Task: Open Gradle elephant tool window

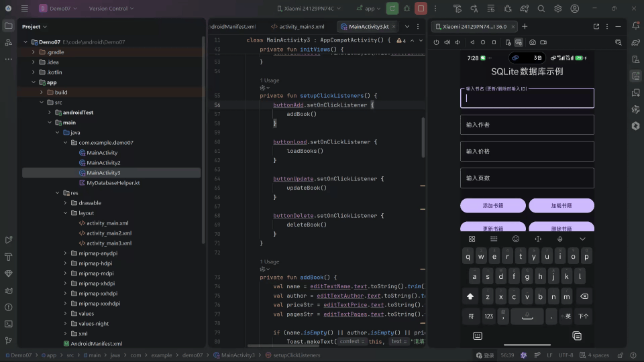Action: 636,42
